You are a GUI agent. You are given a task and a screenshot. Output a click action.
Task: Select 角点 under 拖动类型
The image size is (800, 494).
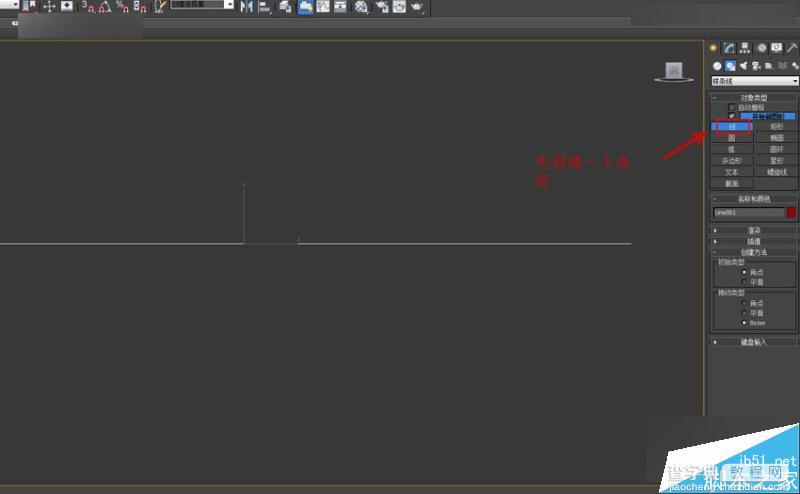[744, 303]
